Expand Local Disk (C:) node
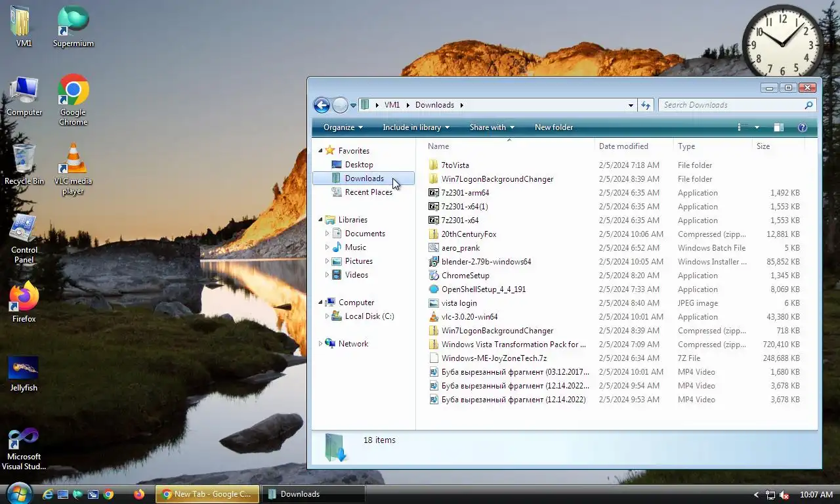840x504 pixels. tap(327, 316)
